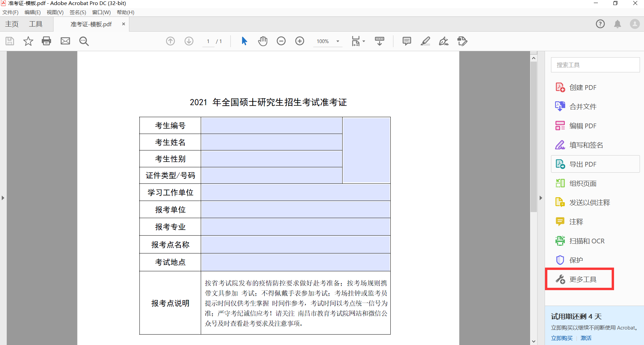Open the 帮助(H) menu

pyautogui.click(x=126, y=12)
